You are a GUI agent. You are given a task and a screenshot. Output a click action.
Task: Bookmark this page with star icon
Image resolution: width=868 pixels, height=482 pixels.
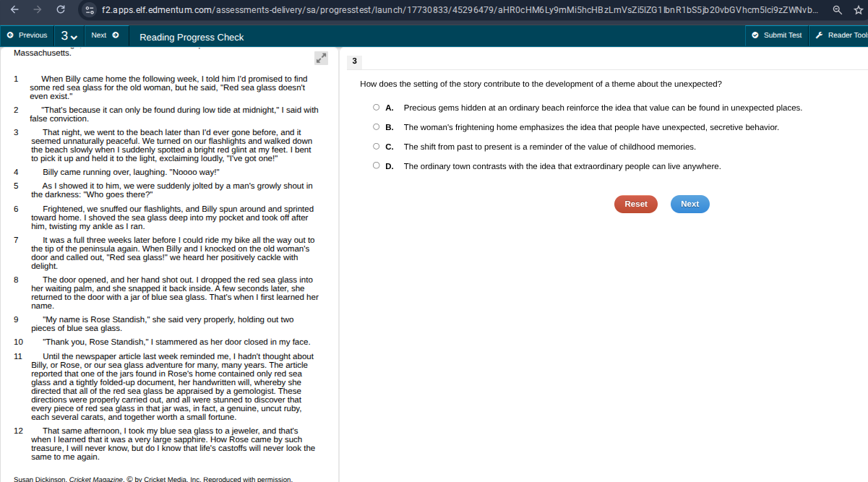858,10
